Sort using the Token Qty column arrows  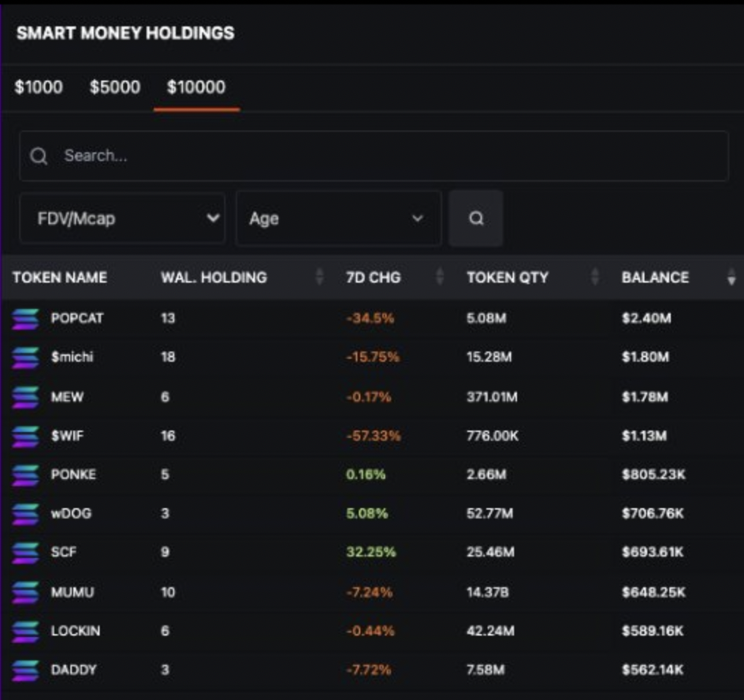point(595,277)
